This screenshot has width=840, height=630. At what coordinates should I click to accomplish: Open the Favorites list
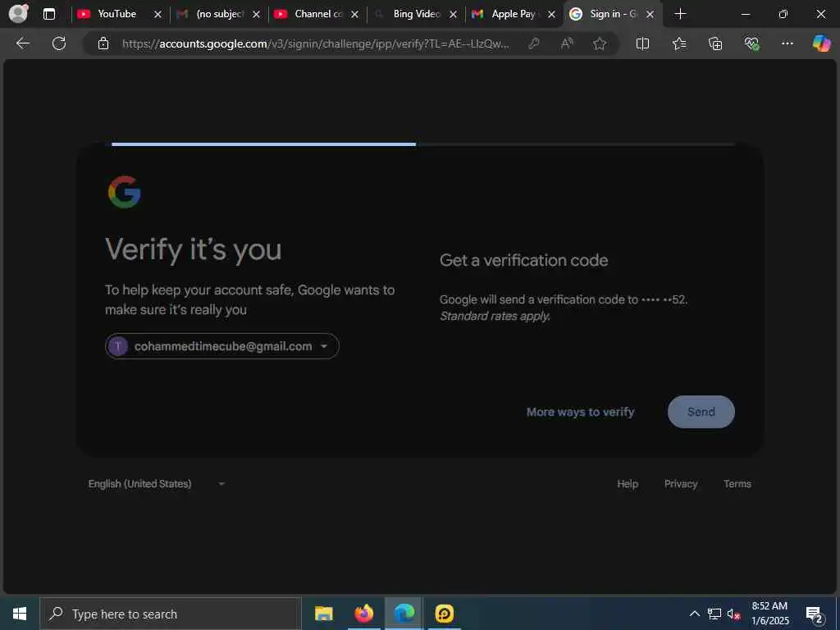pyautogui.click(x=679, y=43)
